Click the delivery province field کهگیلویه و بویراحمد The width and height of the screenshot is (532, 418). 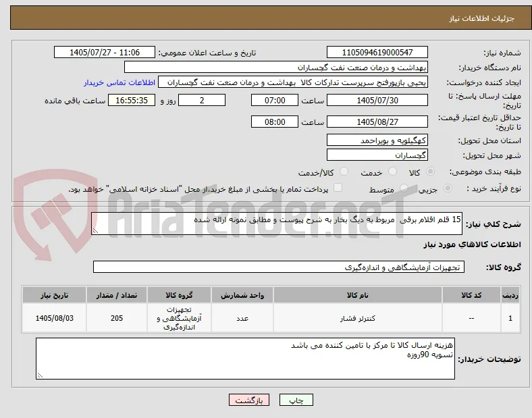tap(377, 140)
